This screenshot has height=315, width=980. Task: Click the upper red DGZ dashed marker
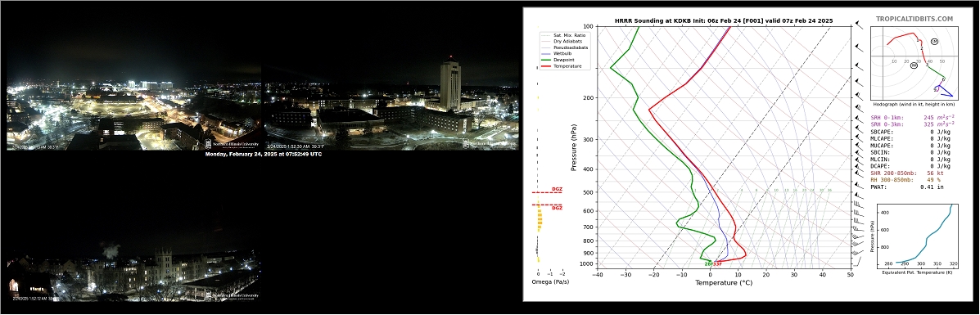click(x=548, y=191)
